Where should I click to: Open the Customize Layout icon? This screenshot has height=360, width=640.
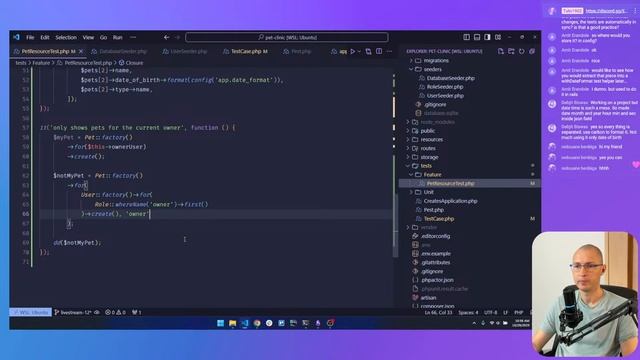tap(498, 37)
